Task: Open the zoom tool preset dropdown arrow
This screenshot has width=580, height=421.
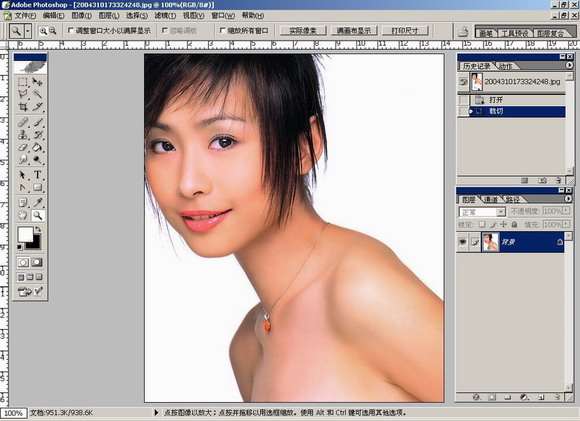Action: [28, 31]
